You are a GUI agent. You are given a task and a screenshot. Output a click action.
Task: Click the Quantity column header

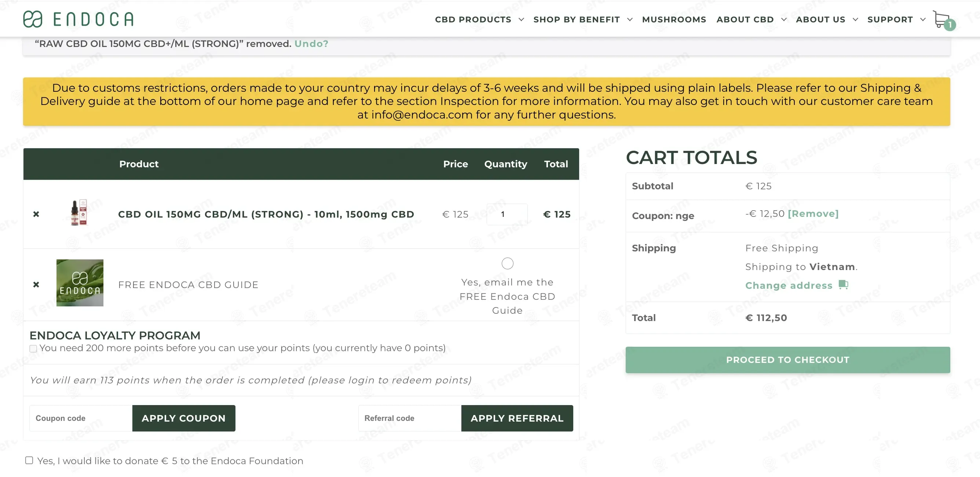point(506,164)
